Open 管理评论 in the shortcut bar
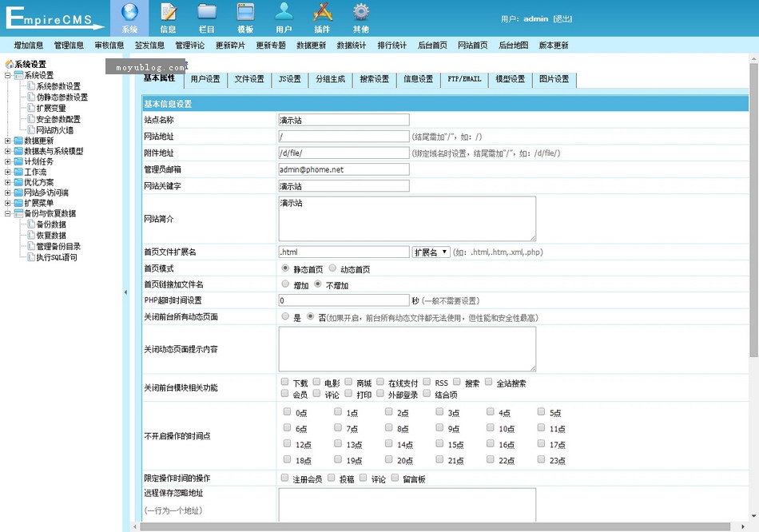 coord(190,46)
